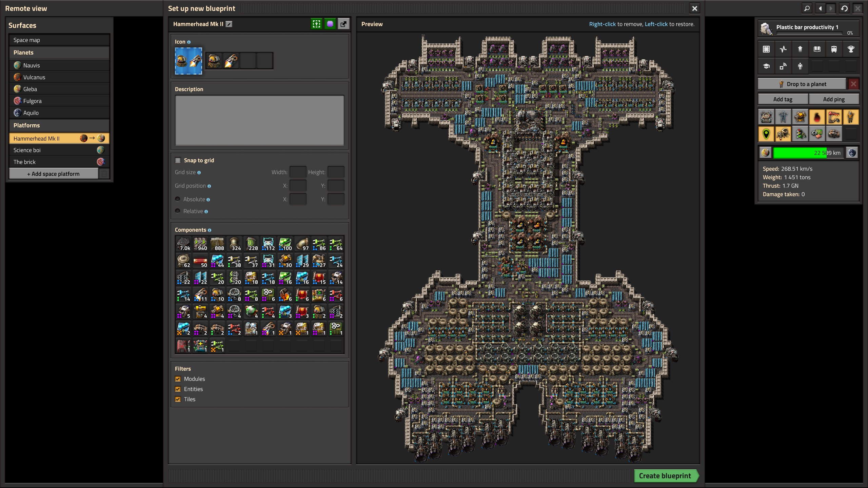This screenshot has height=488, width=868.
Task: Open the achievements trophy icon
Action: (851, 49)
